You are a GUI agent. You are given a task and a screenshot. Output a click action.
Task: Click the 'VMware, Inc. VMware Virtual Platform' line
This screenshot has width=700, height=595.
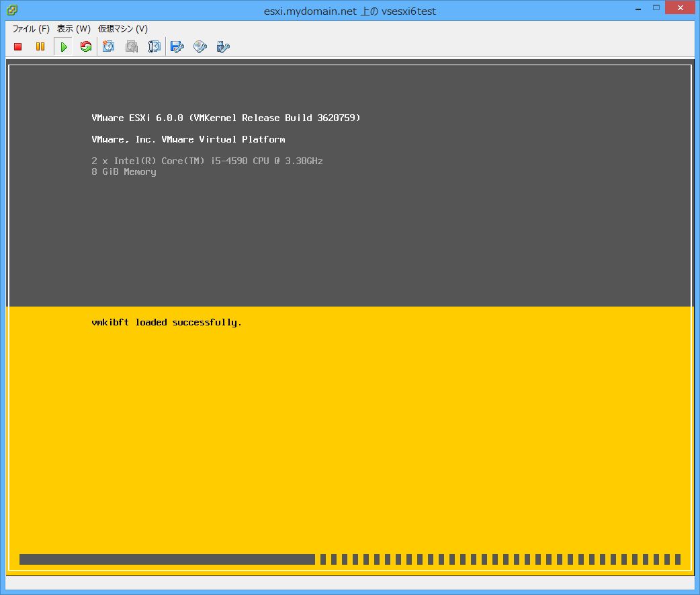point(188,139)
